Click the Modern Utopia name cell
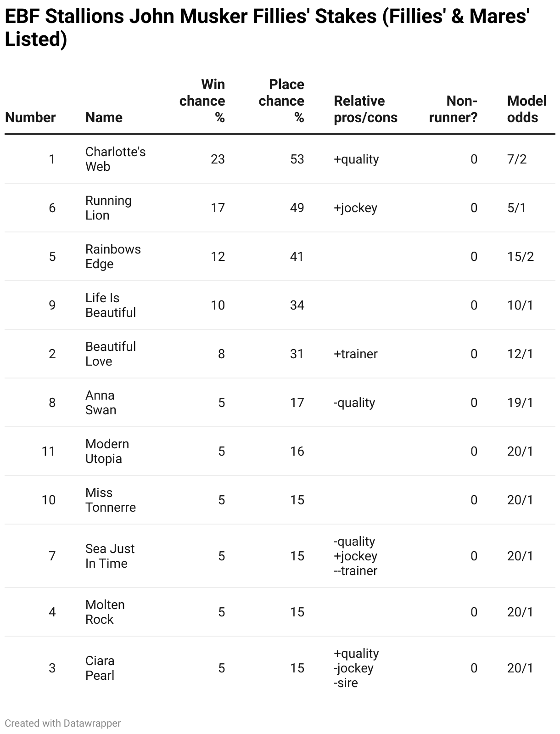This screenshot has height=734, width=560. (107, 451)
